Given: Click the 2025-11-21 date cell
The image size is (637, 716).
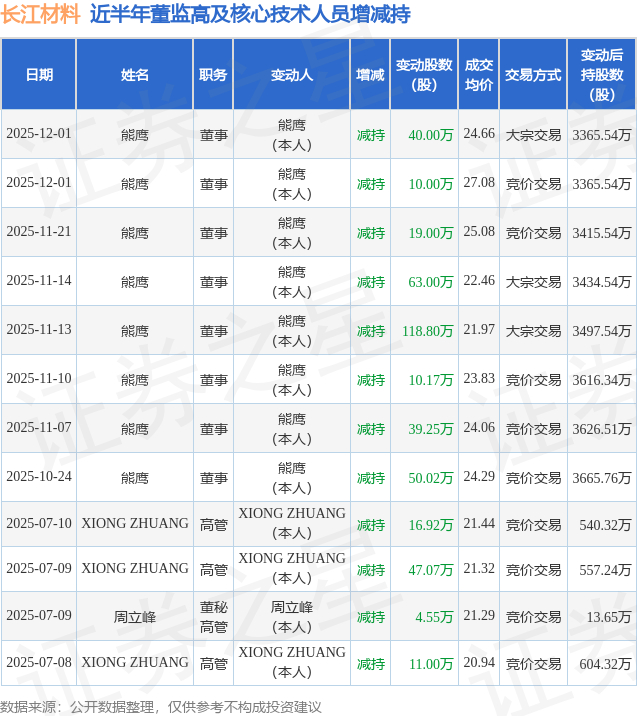Looking at the screenshot, I should coord(39,232).
